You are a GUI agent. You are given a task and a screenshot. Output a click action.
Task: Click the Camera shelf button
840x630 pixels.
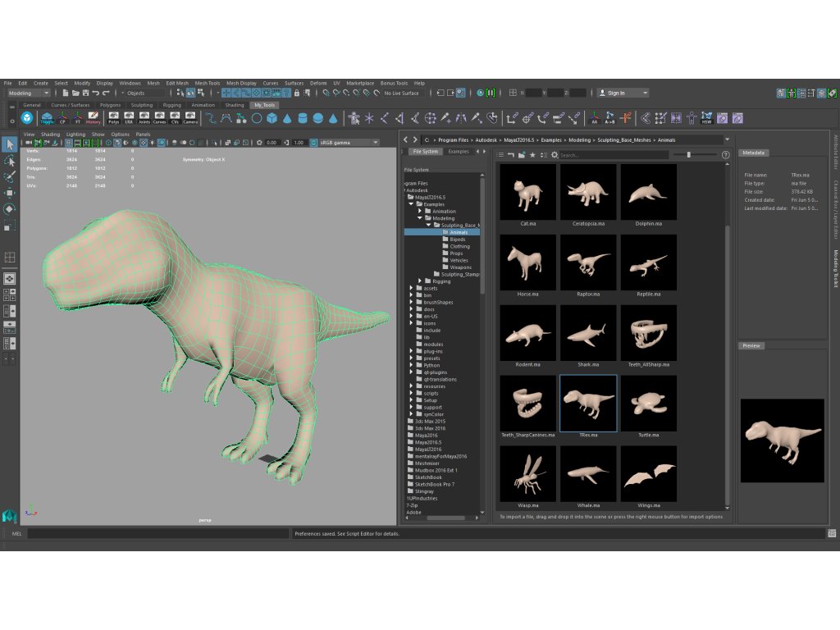(190, 118)
